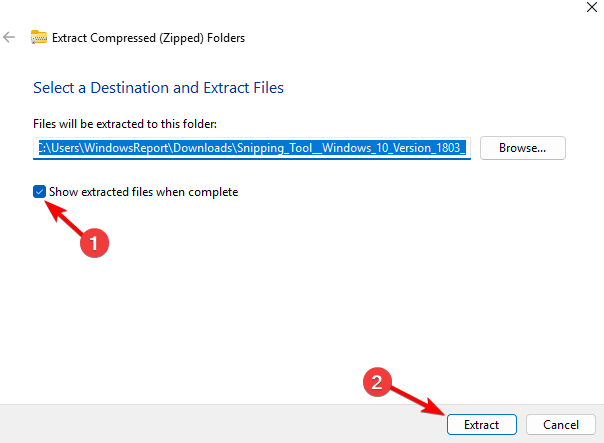The image size is (604, 443).
Task: Click the 'Show extracted files when complete' label
Action: pyautogui.click(x=143, y=192)
